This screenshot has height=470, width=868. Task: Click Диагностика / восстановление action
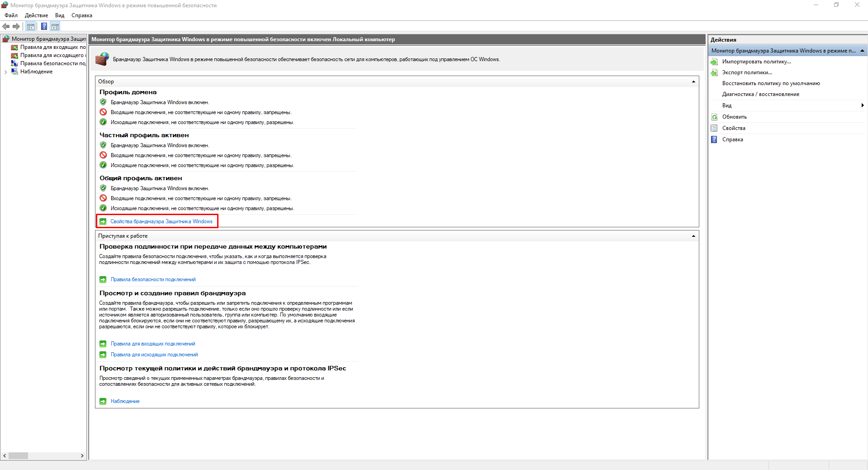761,94
